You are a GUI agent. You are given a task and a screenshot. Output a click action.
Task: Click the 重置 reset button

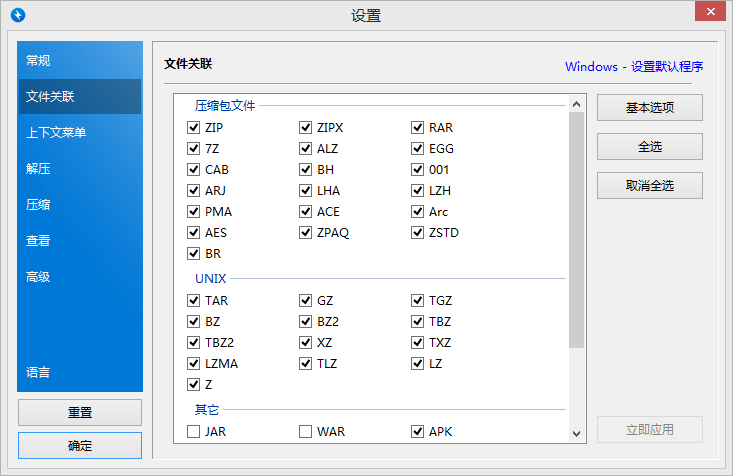pos(80,412)
